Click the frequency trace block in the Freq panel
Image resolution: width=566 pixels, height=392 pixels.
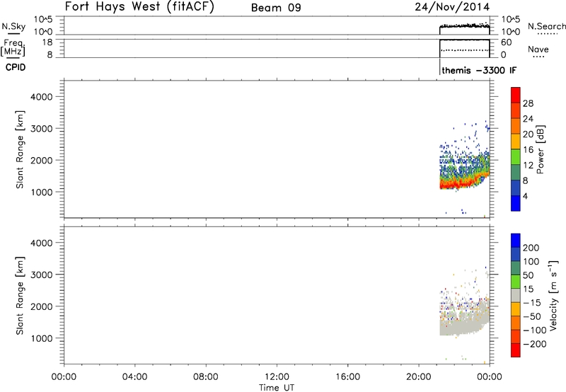465,48
